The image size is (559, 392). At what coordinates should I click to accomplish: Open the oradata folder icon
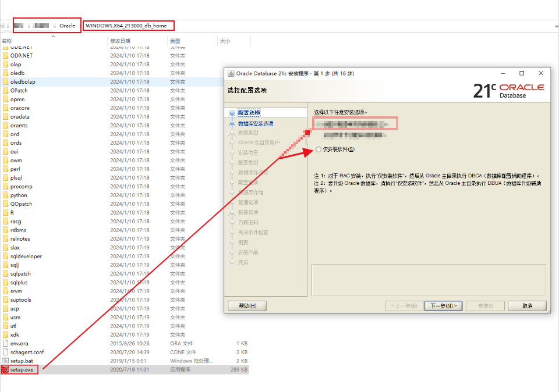(5, 116)
